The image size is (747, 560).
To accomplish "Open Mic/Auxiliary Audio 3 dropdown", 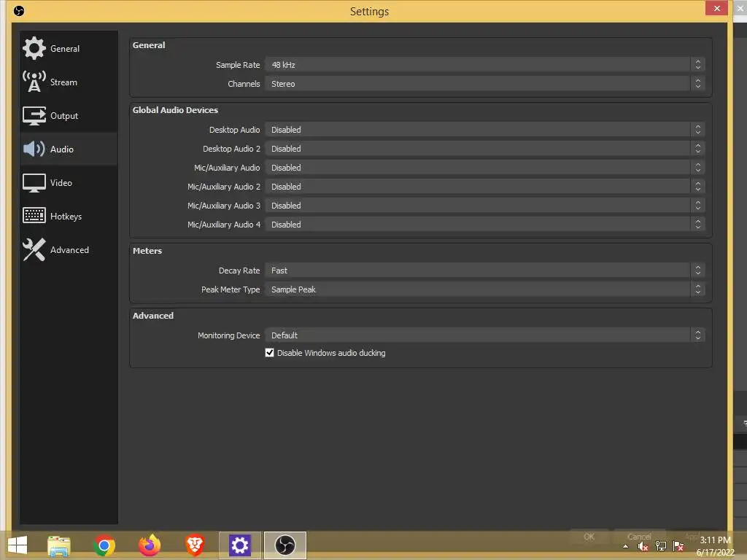I will pyautogui.click(x=485, y=206).
